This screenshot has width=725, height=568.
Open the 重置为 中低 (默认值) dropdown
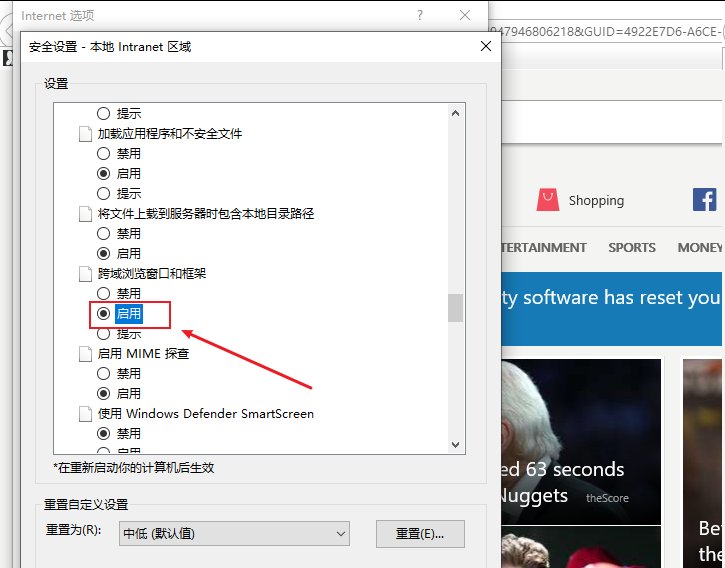[x=234, y=534]
